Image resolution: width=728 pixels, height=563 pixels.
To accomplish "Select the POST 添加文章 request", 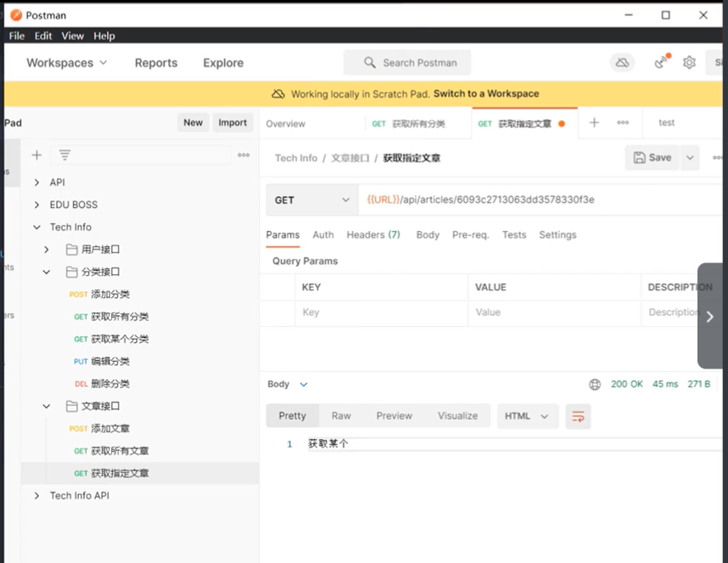I will (99, 429).
